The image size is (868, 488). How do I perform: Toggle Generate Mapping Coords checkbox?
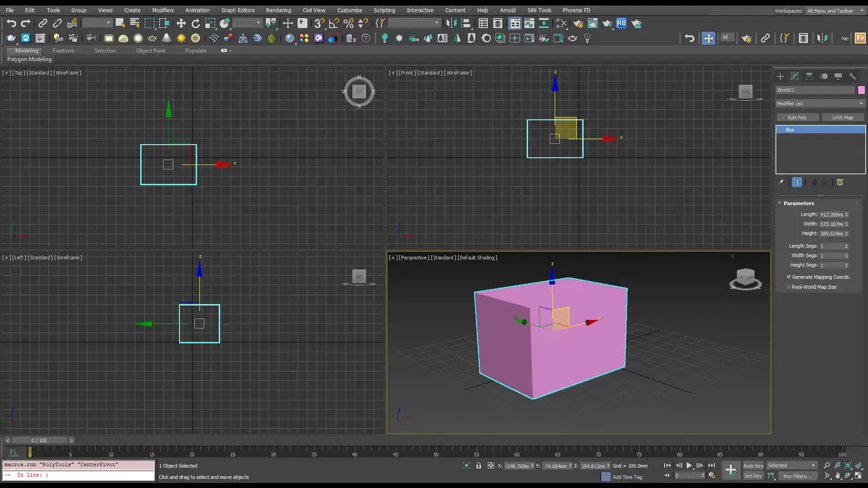click(789, 277)
